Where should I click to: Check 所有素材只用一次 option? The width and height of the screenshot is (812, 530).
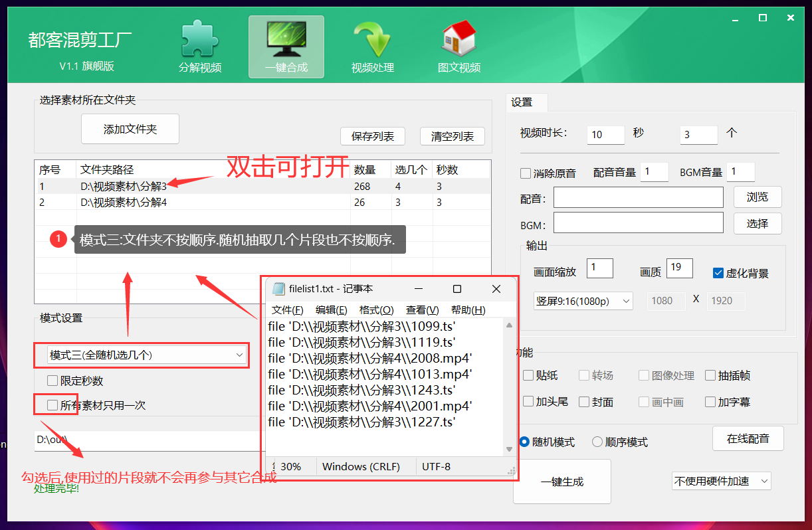pyautogui.click(x=52, y=404)
